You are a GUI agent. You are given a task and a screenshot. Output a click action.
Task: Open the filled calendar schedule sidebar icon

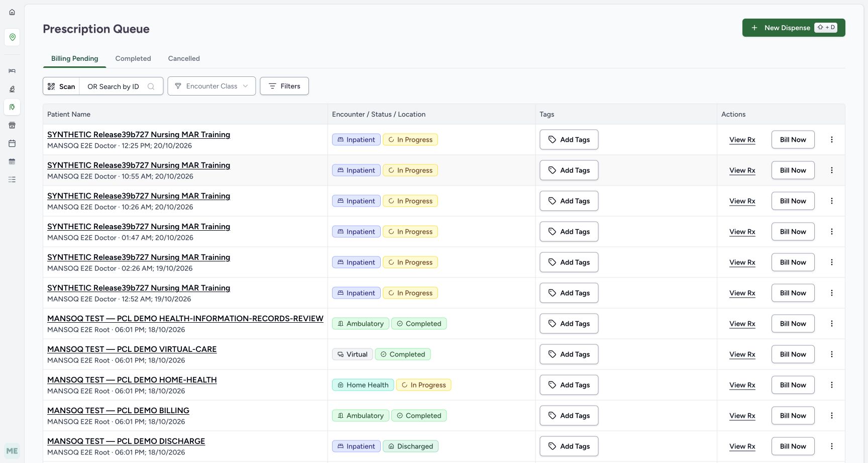(12, 161)
